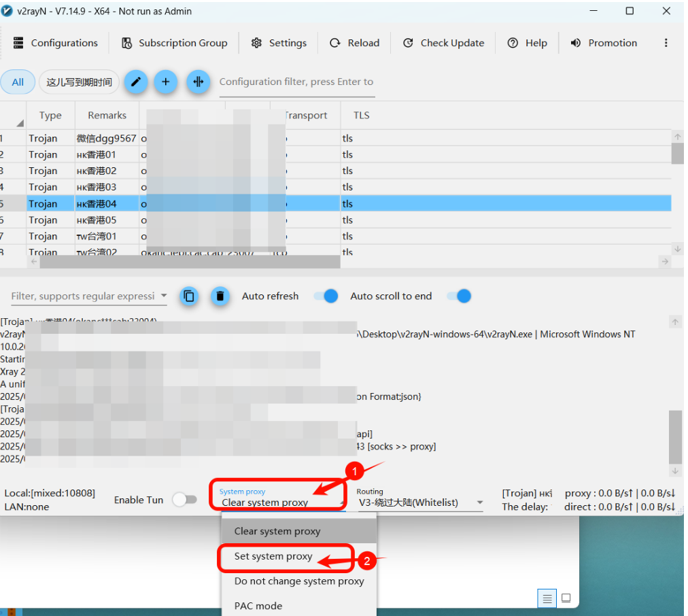Screen dimensions: 688x616
Task: Click the pencil edit subscription icon
Action: coord(135,82)
